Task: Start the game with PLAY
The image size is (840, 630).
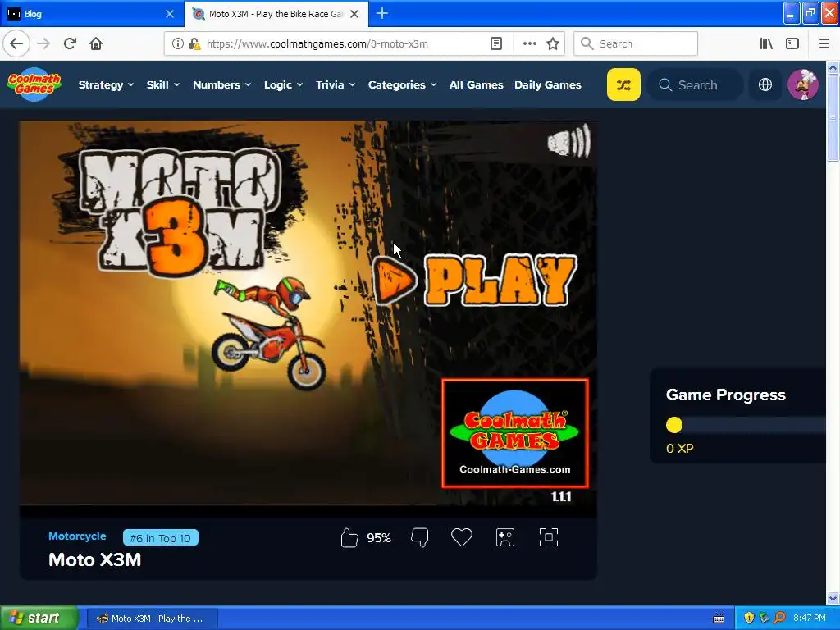Action: tap(475, 281)
